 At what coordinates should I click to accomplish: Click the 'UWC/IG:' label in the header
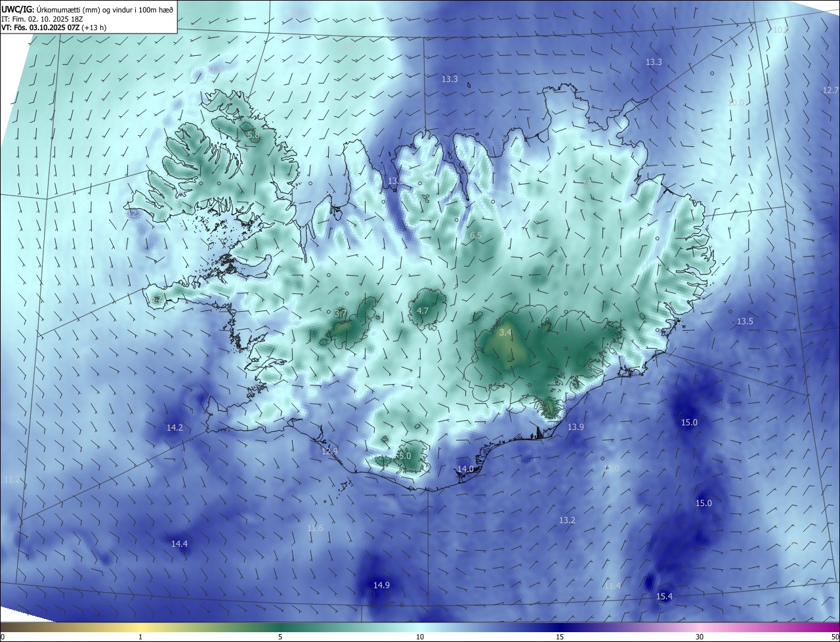coord(18,9)
